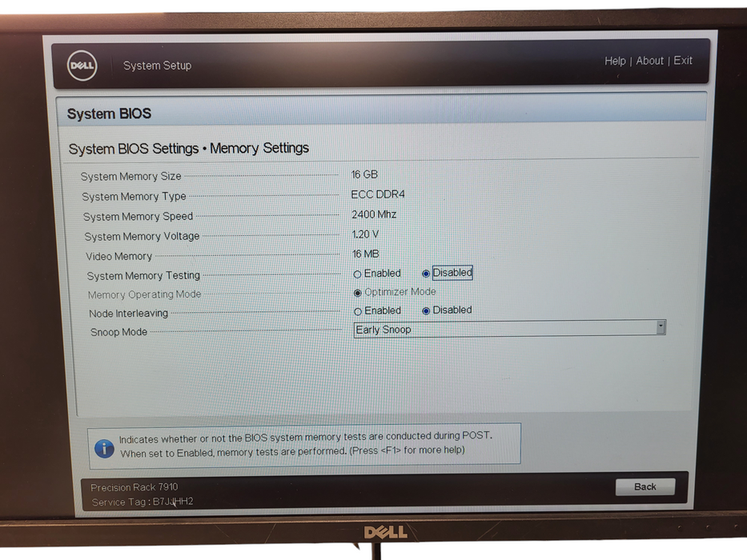Click the System Memory Voltage label
The height and width of the screenshot is (560, 747).
(x=142, y=236)
